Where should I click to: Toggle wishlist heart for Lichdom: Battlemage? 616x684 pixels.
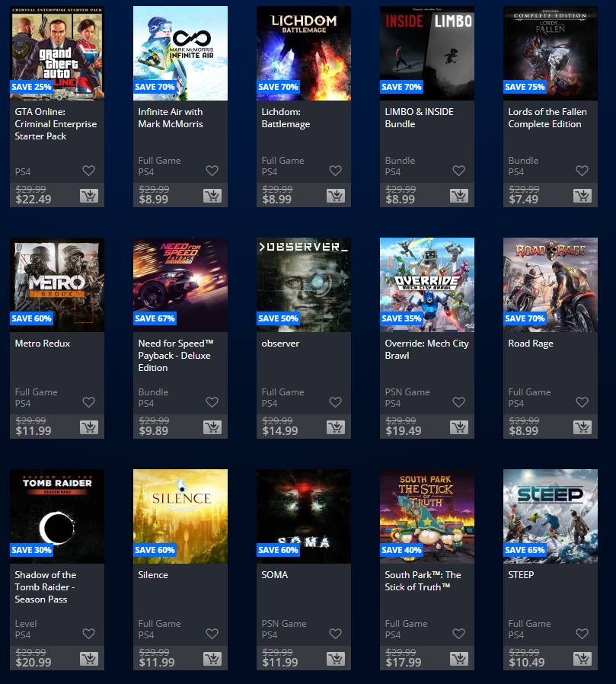(x=335, y=171)
